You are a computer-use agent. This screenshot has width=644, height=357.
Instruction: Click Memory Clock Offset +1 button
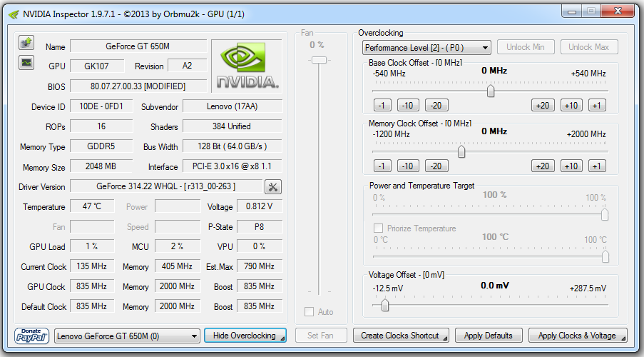tap(597, 166)
